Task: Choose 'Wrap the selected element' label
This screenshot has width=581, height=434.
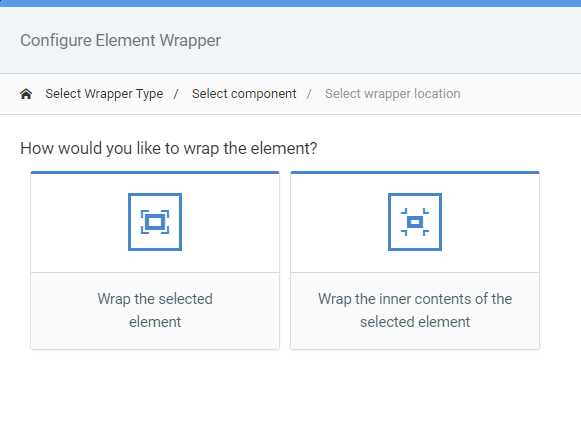Action: (x=155, y=310)
